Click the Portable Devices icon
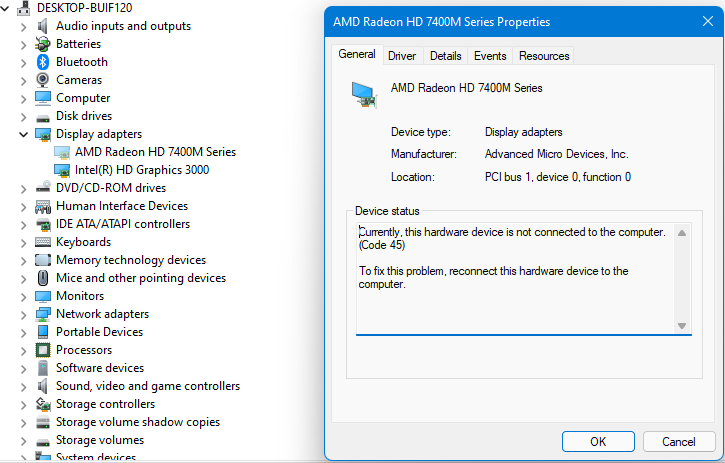Viewport: 725px width, 463px height. click(x=43, y=332)
